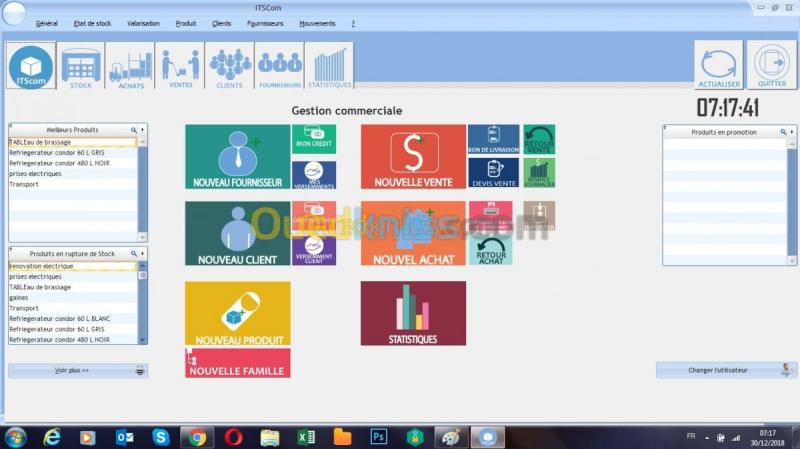Select Refriegerateur condor 60 L GRIS in Meilleurs Produits
The height and width of the screenshot is (449, 800).
click(72, 153)
